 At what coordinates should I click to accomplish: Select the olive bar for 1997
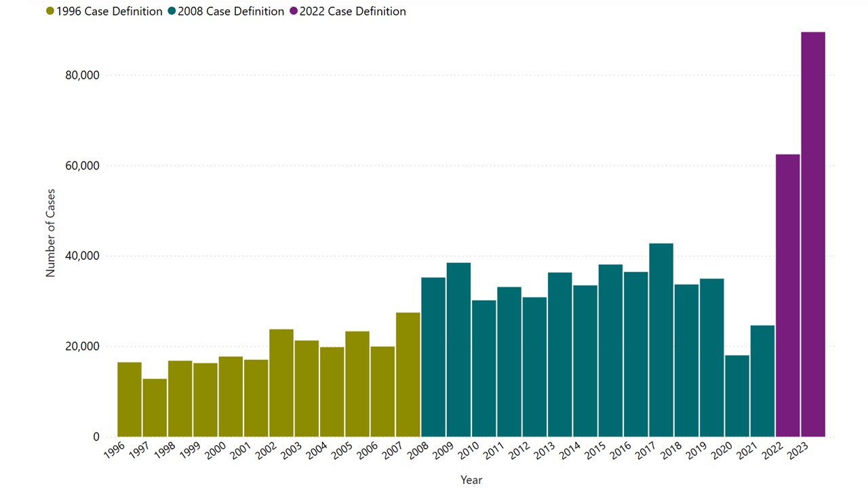point(155,407)
